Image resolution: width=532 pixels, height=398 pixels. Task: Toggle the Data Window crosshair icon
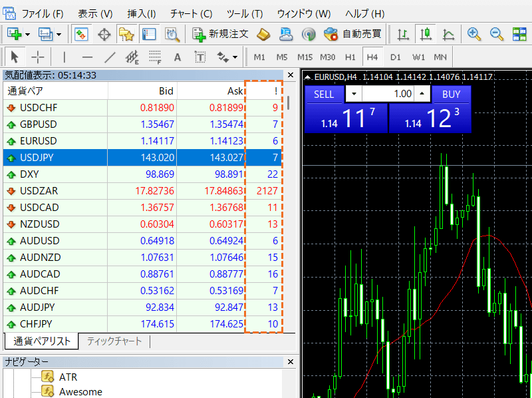pos(104,35)
